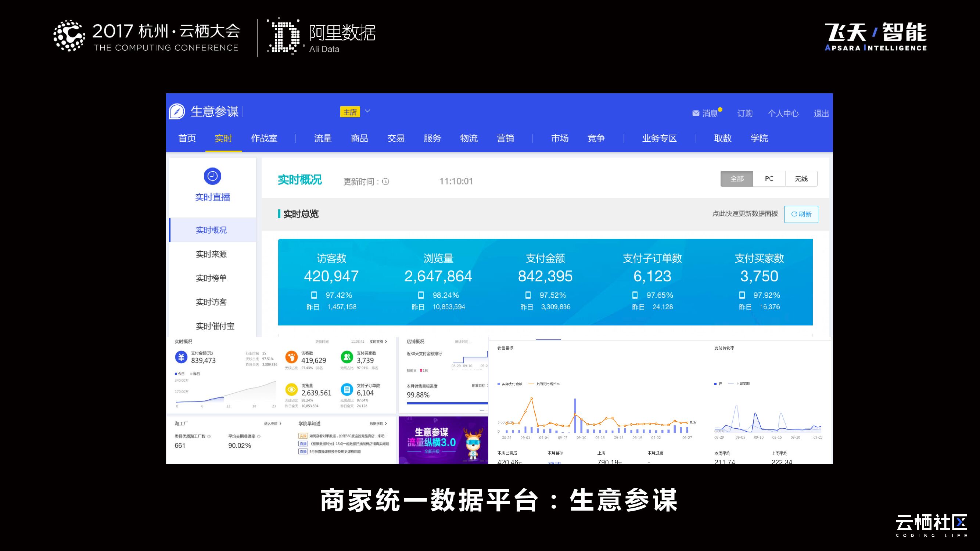
Task: Click the 刷新 refresh button
Action: [x=801, y=214]
